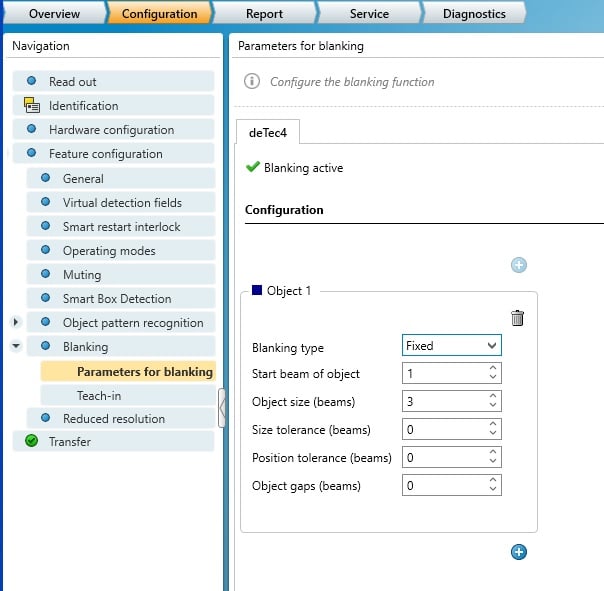Click the blue dot beside General
This screenshot has height=591, width=604.
[x=45, y=178]
